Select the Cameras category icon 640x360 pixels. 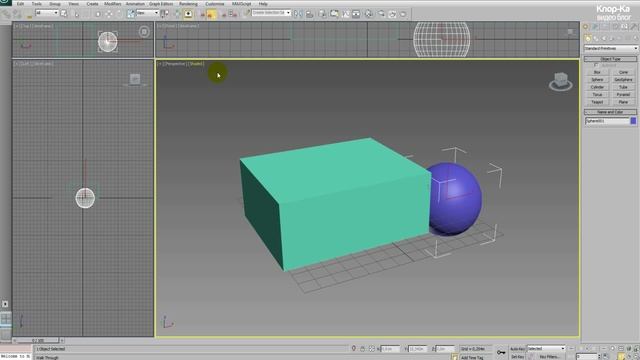coord(612,38)
